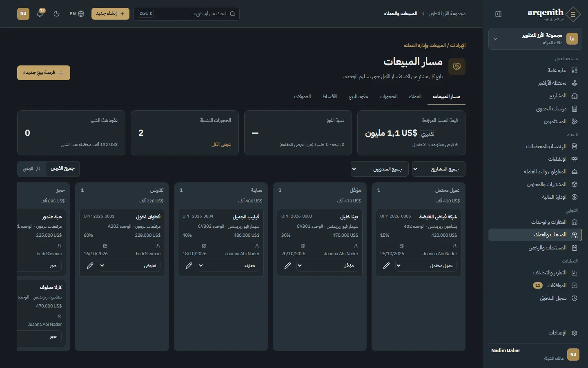Click إنشاء جديد create new button

pos(110,13)
